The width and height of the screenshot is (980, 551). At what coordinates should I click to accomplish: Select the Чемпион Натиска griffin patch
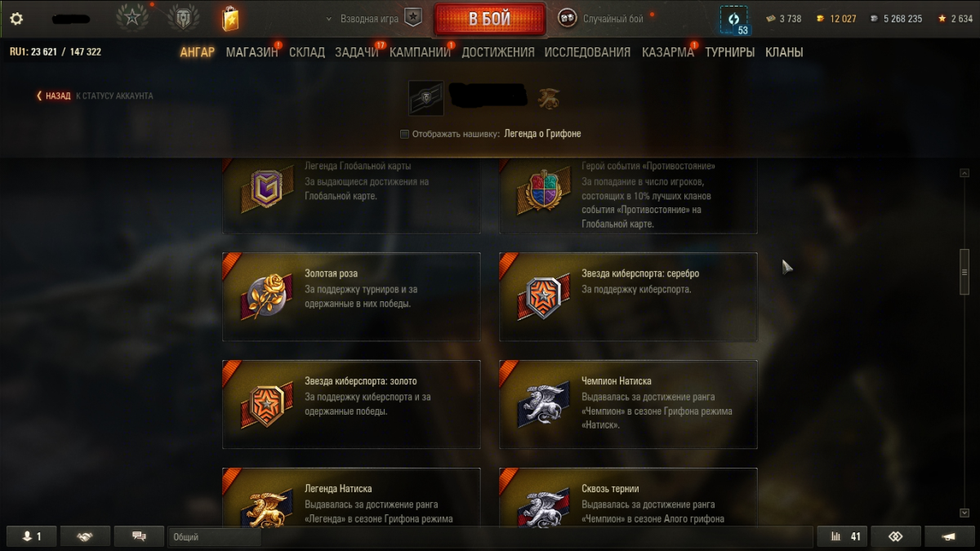point(541,404)
